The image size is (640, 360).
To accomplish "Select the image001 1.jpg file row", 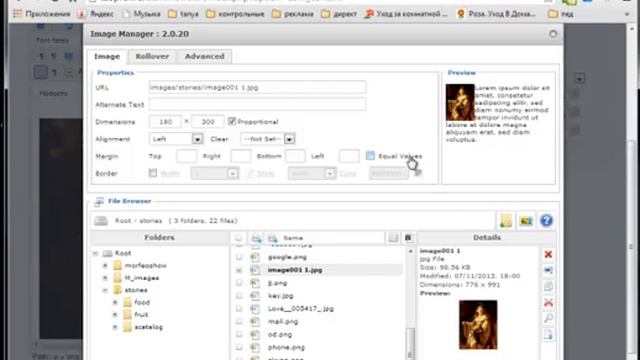I will [x=318, y=270].
